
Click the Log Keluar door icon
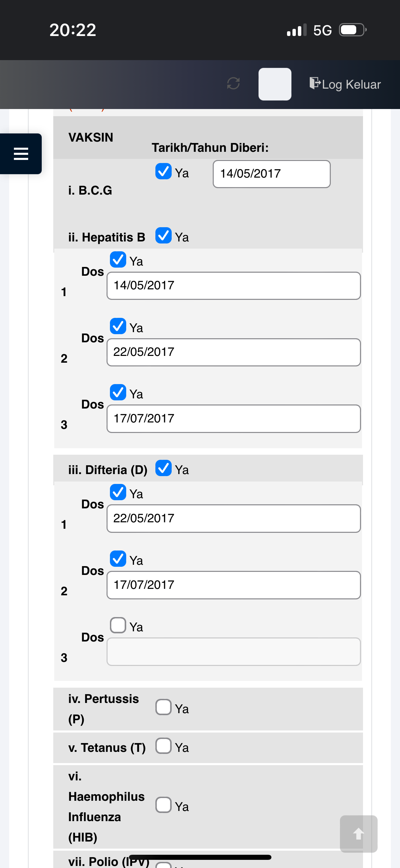pyautogui.click(x=315, y=83)
